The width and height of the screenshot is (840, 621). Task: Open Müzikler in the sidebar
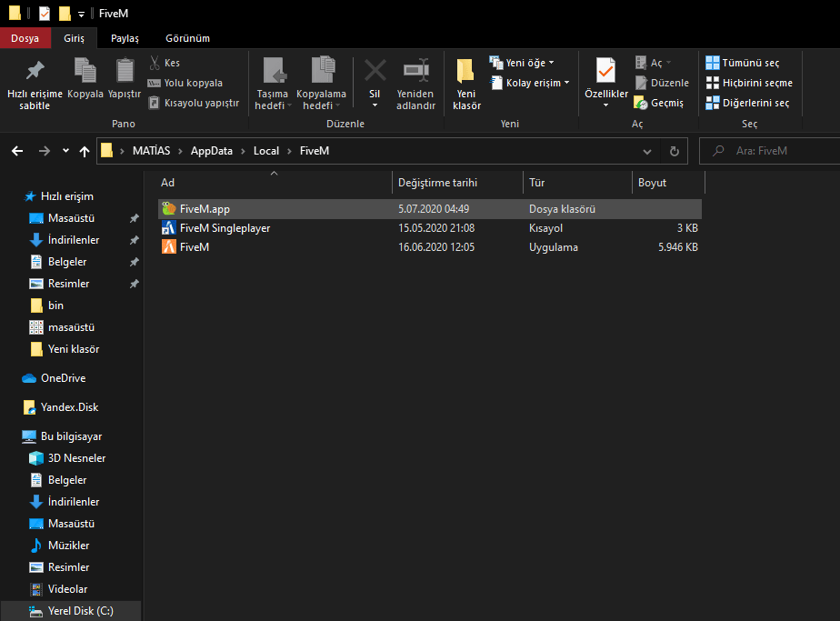coord(59,546)
